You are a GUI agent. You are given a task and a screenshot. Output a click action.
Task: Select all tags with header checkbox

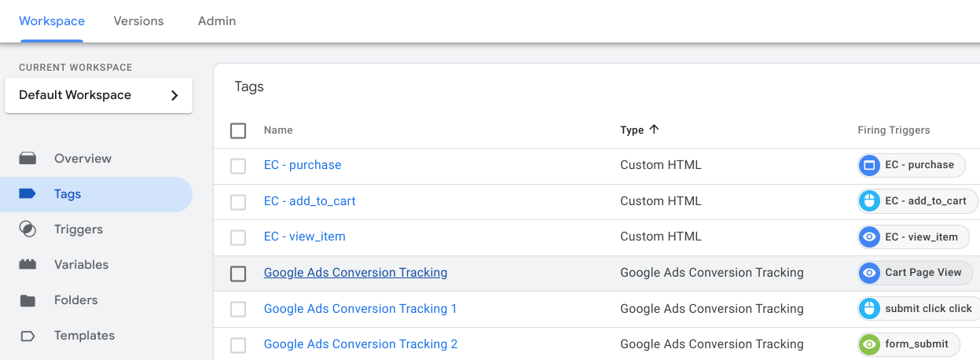238,130
